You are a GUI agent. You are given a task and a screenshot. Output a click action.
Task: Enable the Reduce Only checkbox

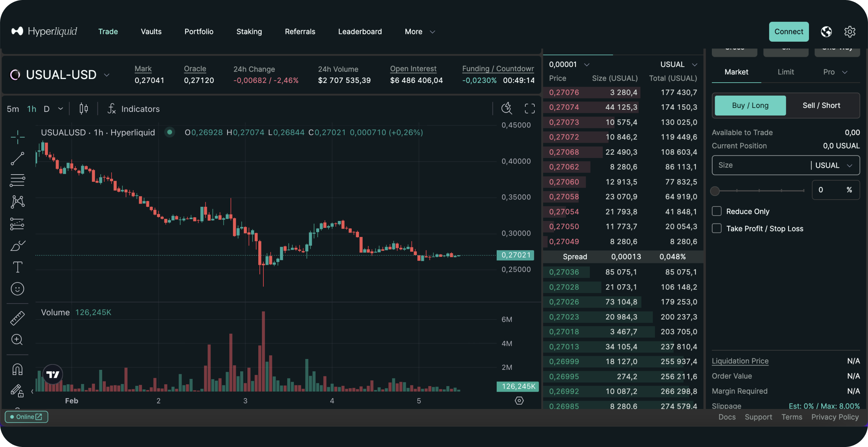[717, 211]
